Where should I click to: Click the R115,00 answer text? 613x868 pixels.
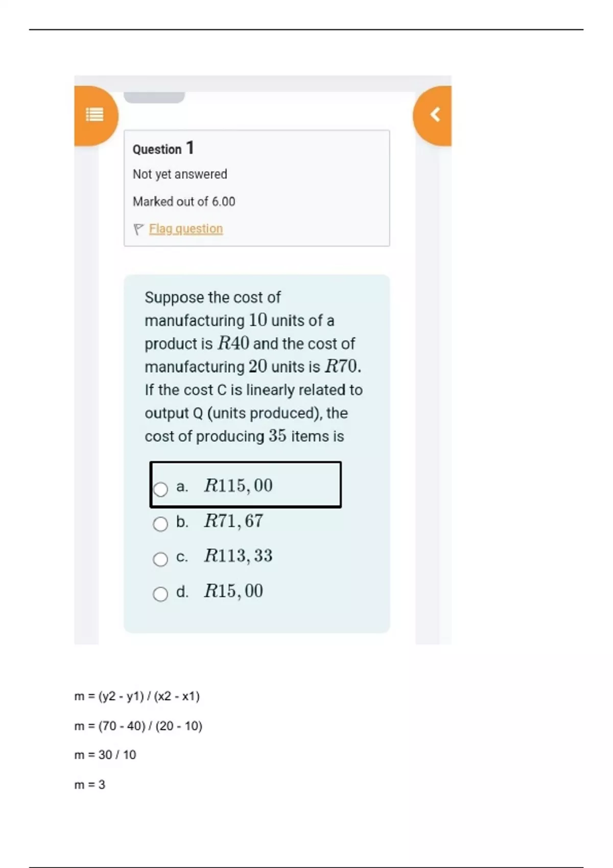pyautogui.click(x=238, y=486)
